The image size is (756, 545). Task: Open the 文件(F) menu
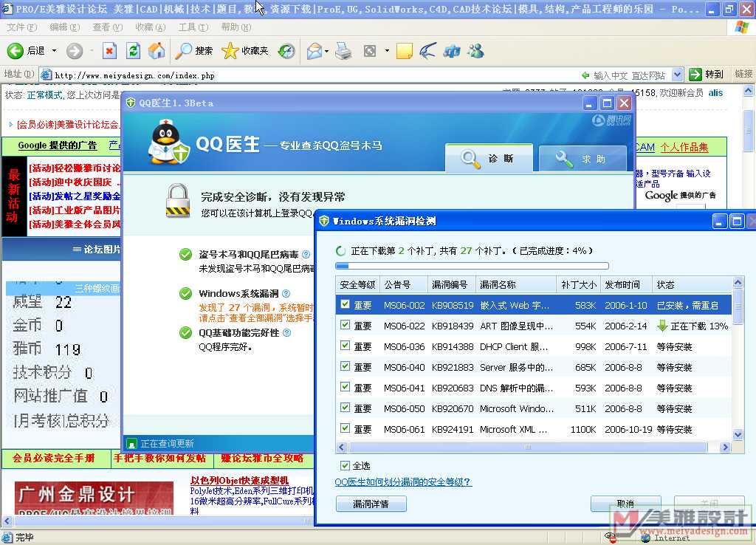21,27
